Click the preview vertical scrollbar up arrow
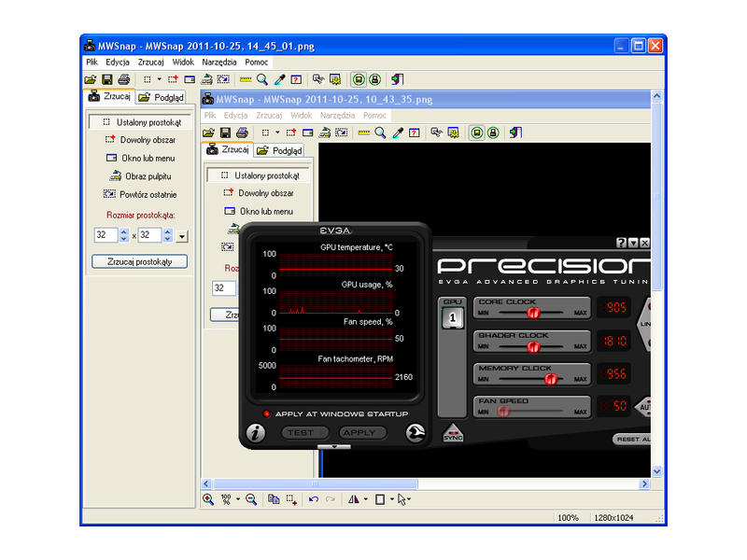Viewport: 747px width, 560px height. click(657, 96)
